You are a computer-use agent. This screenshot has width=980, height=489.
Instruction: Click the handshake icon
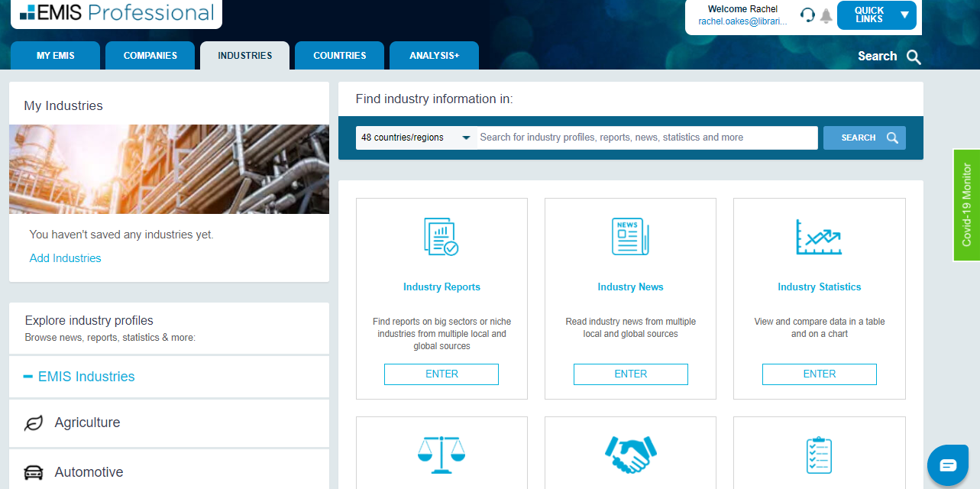click(x=630, y=455)
